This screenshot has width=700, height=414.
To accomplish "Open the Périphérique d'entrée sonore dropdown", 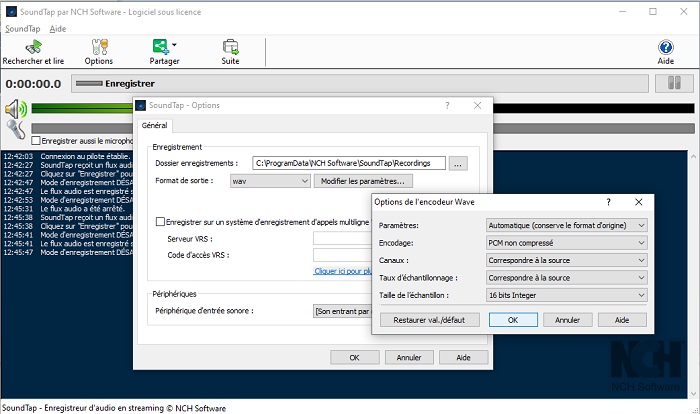I will (342, 311).
